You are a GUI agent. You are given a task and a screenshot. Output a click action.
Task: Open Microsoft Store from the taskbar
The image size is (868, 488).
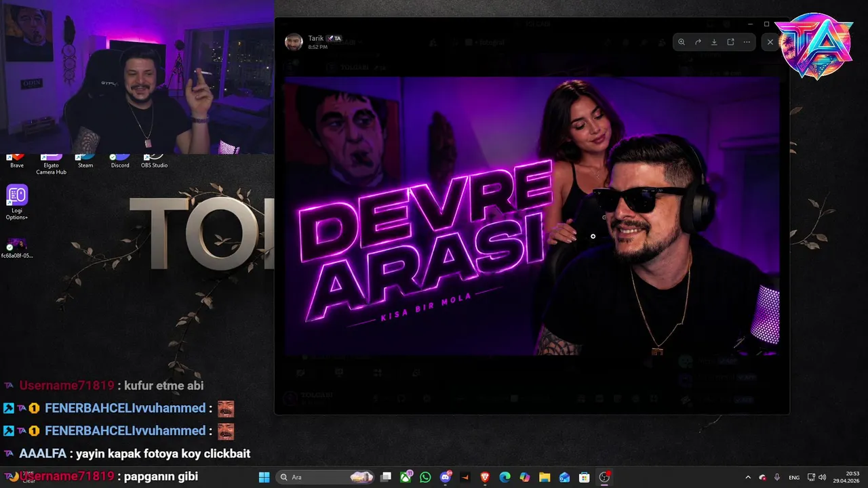(x=584, y=477)
